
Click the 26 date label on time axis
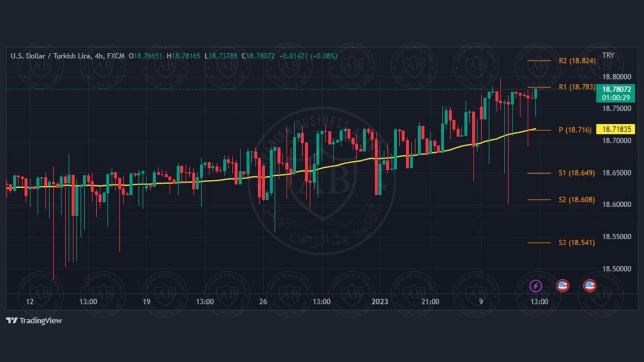coord(263,302)
